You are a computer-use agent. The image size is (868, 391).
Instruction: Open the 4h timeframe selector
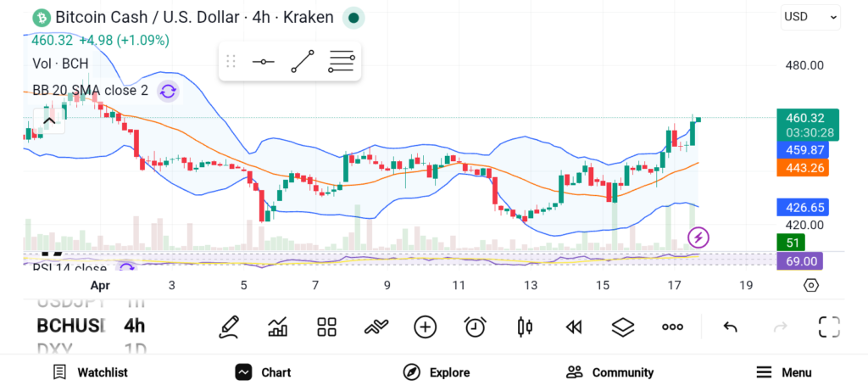134,326
